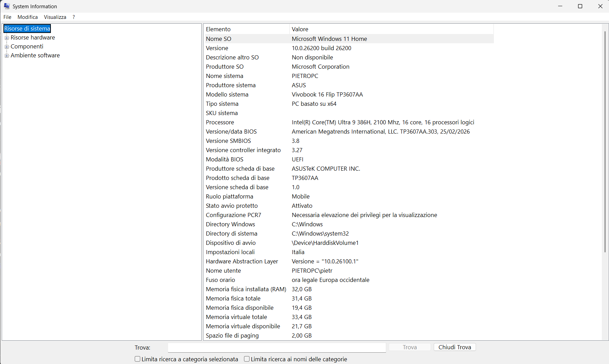
Task: Select the Versione row
Action: click(x=348, y=48)
